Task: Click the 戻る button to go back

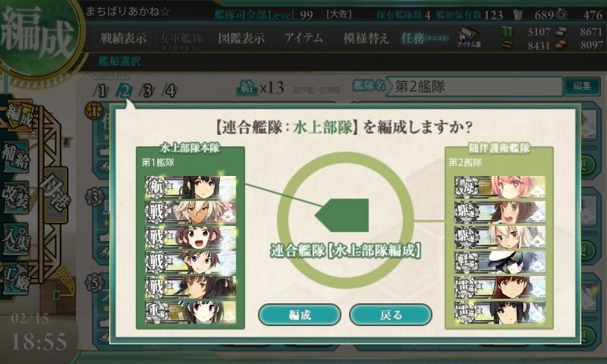Action: 391,315
